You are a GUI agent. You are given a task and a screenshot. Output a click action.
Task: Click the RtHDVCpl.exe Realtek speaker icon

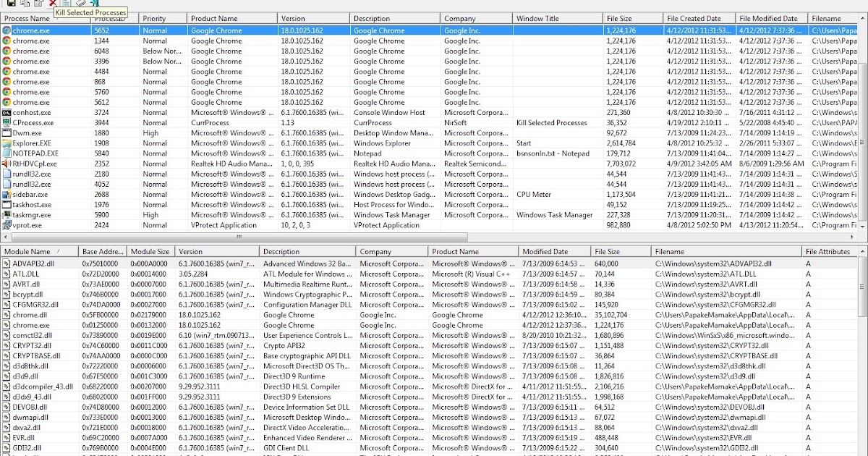(7, 164)
